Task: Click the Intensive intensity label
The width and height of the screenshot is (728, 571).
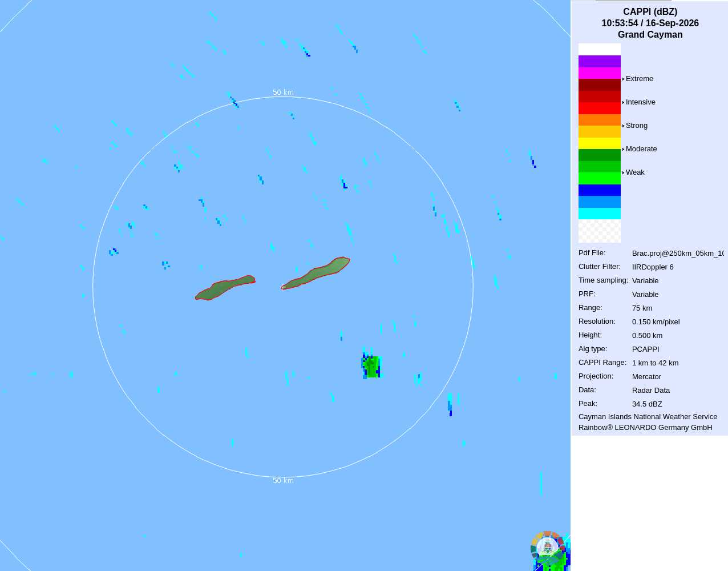Action: click(640, 102)
